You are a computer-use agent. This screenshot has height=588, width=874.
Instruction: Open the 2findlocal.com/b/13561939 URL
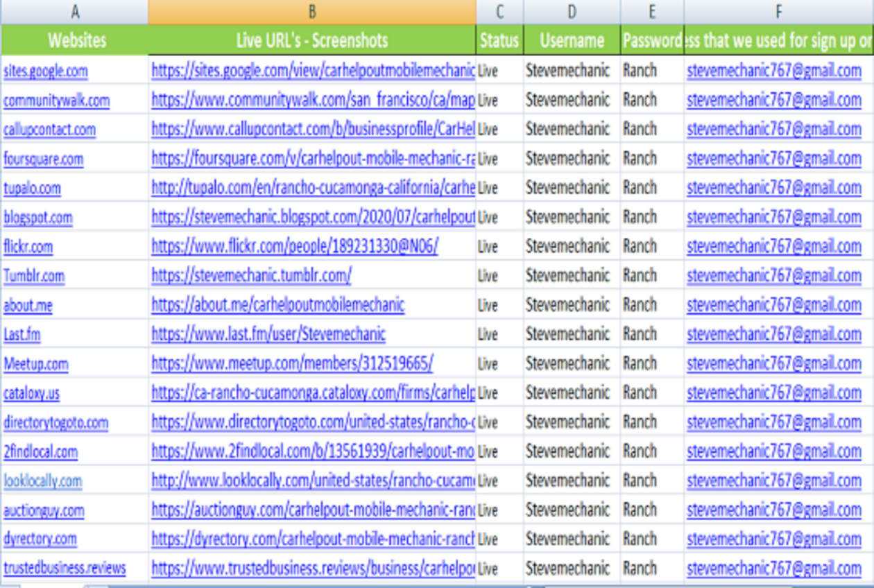[x=314, y=451]
